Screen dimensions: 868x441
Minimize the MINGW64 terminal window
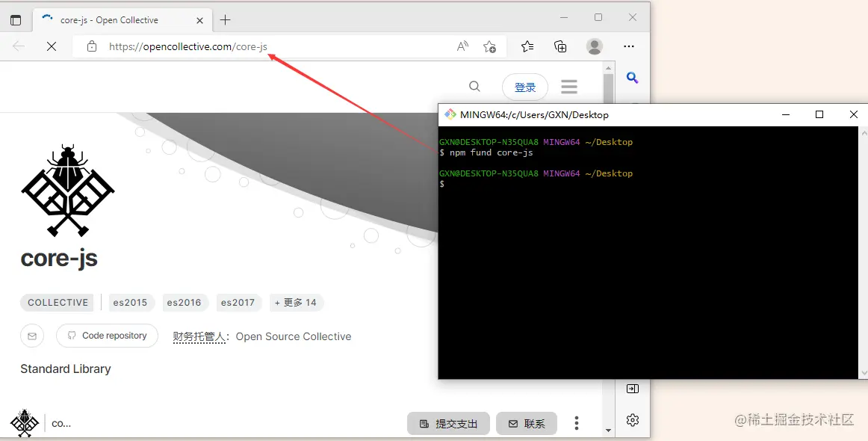(786, 114)
